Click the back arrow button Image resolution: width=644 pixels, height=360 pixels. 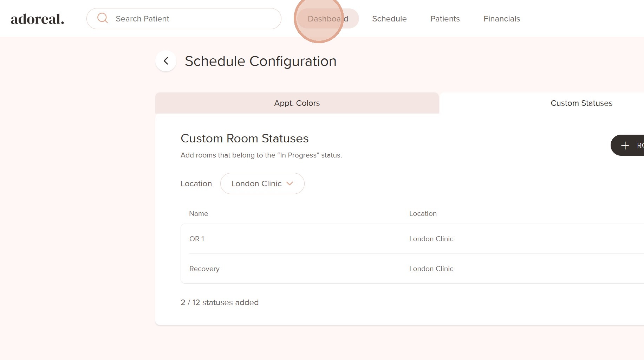[166, 61]
